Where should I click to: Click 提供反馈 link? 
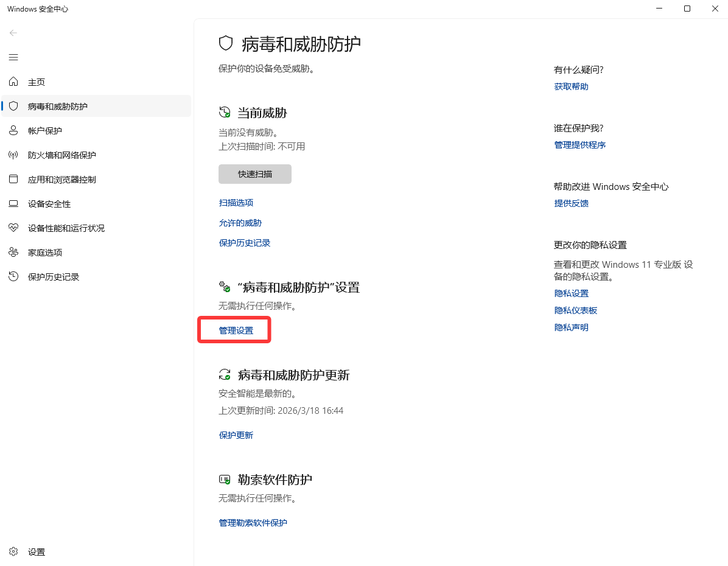point(571,203)
